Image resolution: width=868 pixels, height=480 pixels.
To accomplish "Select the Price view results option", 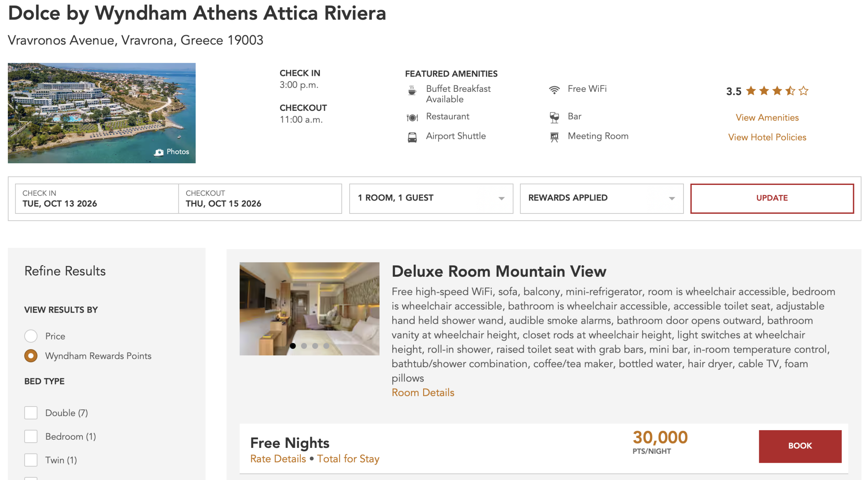I will point(31,336).
